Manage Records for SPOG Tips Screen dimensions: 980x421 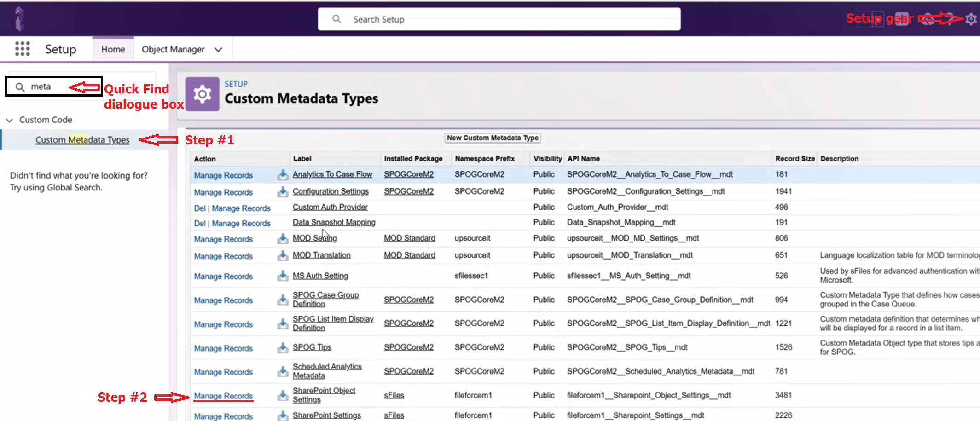point(223,348)
